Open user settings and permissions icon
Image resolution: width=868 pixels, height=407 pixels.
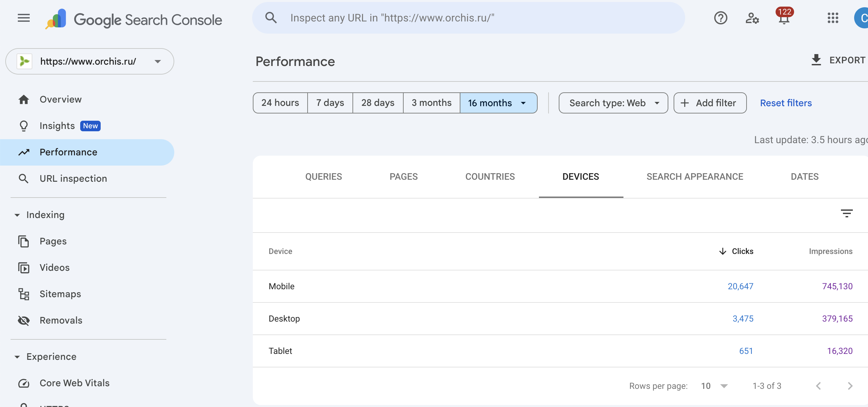752,18
